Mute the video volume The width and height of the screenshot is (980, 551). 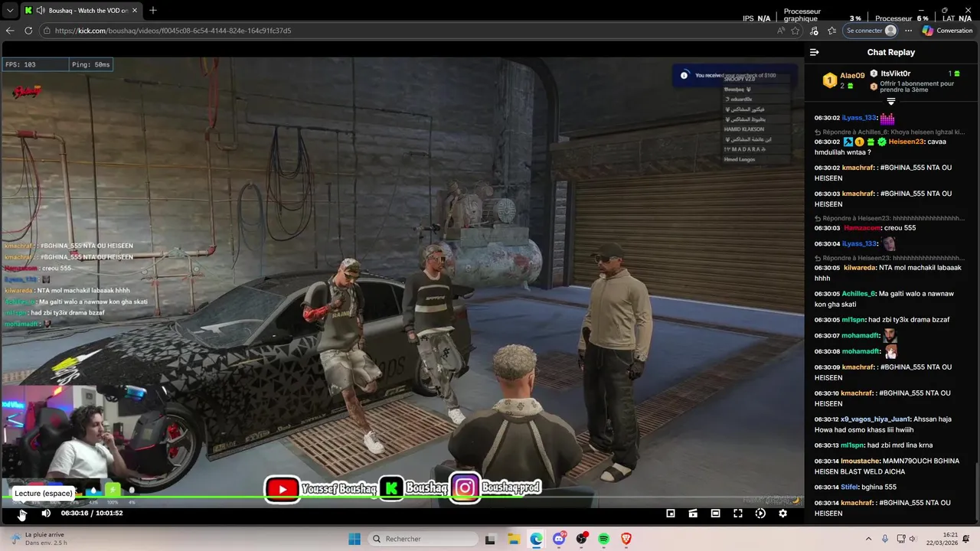[46, 514]
